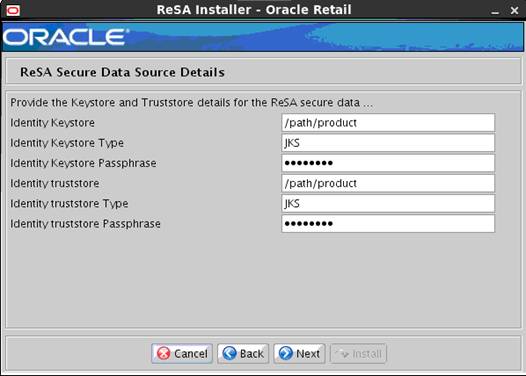Click the Keystore and Truststore description text
The image size is (526, 376).
tap(191, 103)
